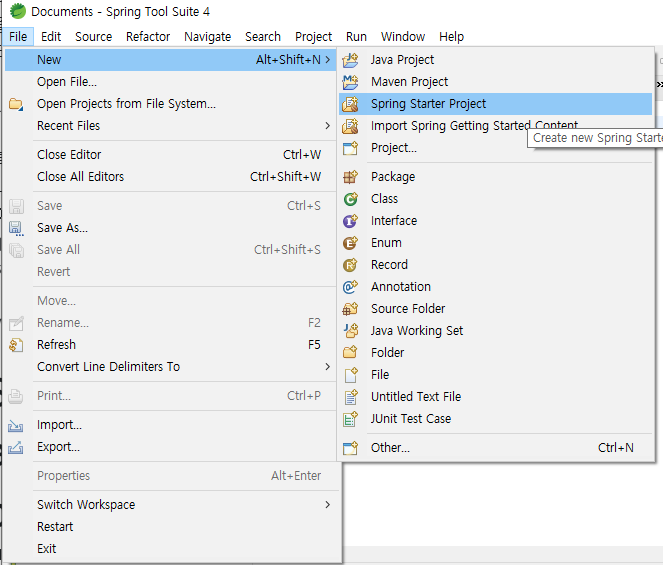Click the purple Interface icon
The width and height of the screenshot is (663, 565).
[350, 221]
